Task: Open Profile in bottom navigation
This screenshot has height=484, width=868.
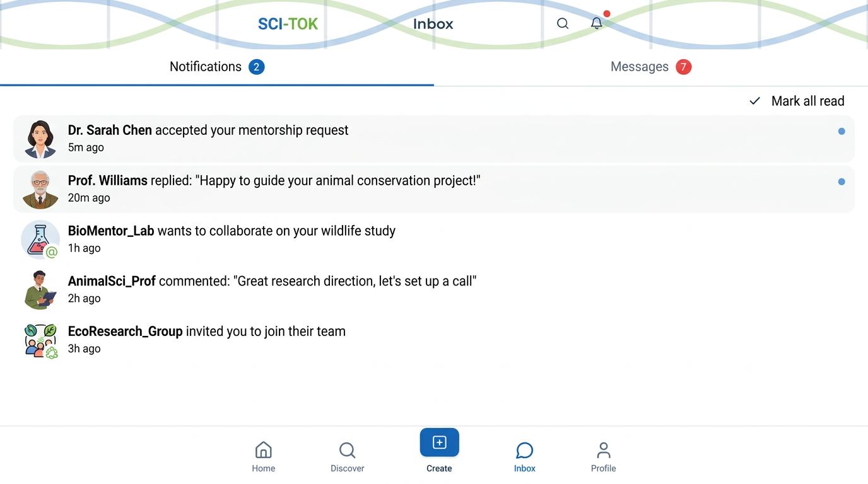Action: (604, 457)
